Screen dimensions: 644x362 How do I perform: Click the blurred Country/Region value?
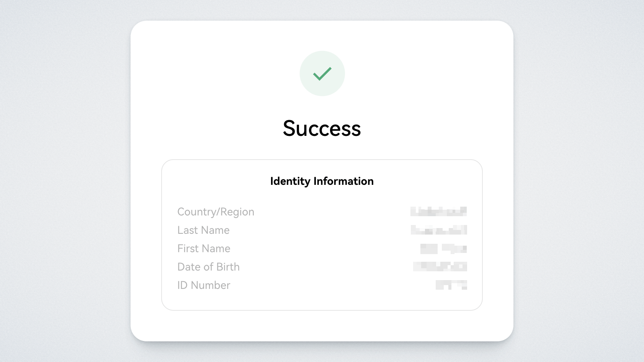[438, 211]
